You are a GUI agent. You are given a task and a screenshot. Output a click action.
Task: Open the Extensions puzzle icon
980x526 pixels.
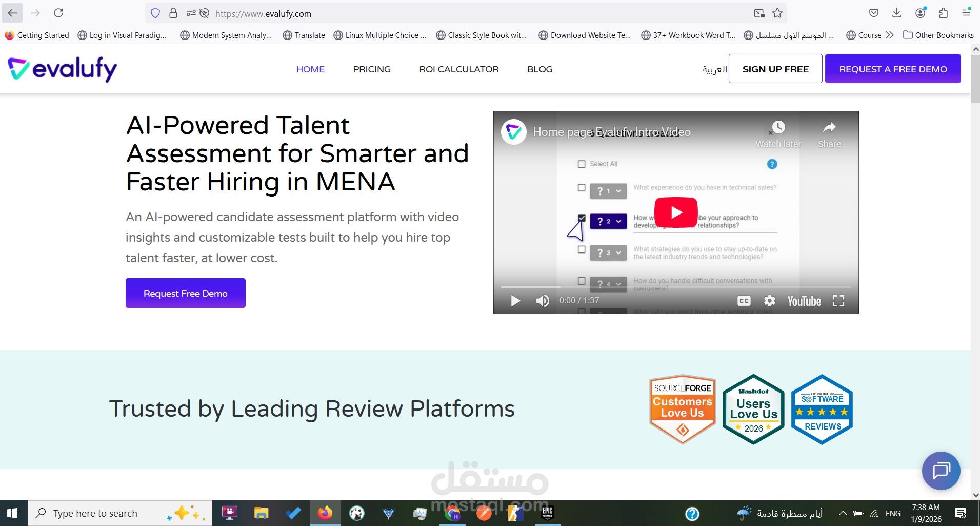(x=943, y=13)
